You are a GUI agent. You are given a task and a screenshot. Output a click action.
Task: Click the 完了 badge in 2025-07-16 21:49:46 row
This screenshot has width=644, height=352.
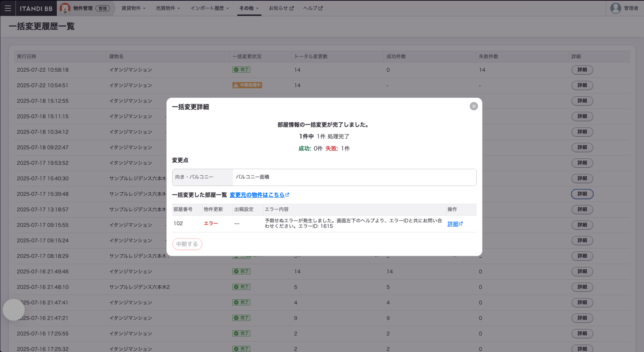pos(241,271)
